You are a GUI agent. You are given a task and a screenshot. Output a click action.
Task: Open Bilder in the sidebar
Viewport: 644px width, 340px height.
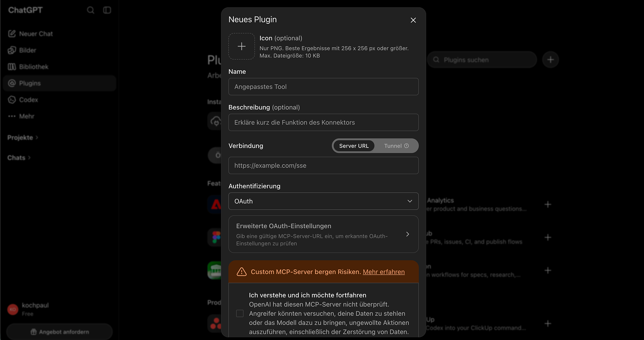pyautogui.click(x=60, y=50)
